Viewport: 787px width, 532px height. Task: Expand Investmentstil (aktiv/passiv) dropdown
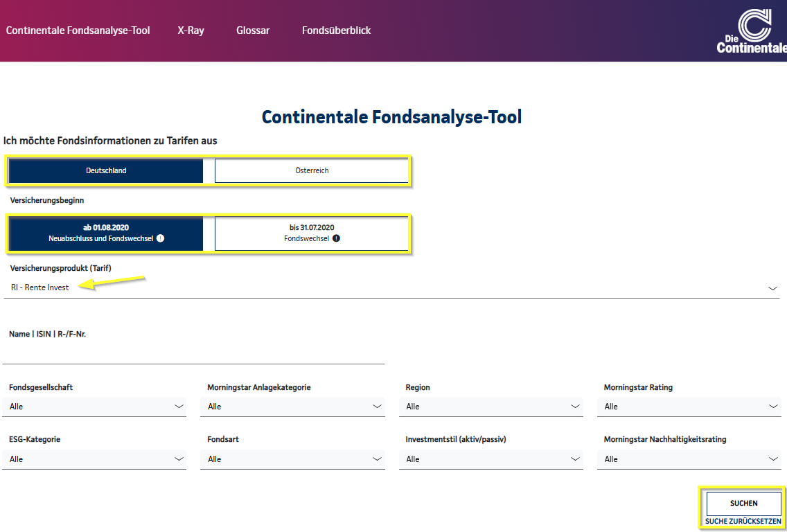(x=490, y=459)
